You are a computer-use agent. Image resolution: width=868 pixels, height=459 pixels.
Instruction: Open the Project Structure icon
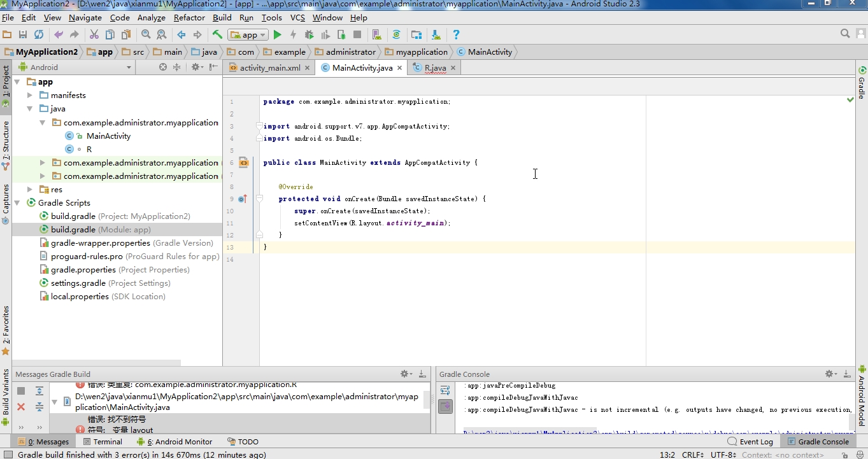coord(416,34)
